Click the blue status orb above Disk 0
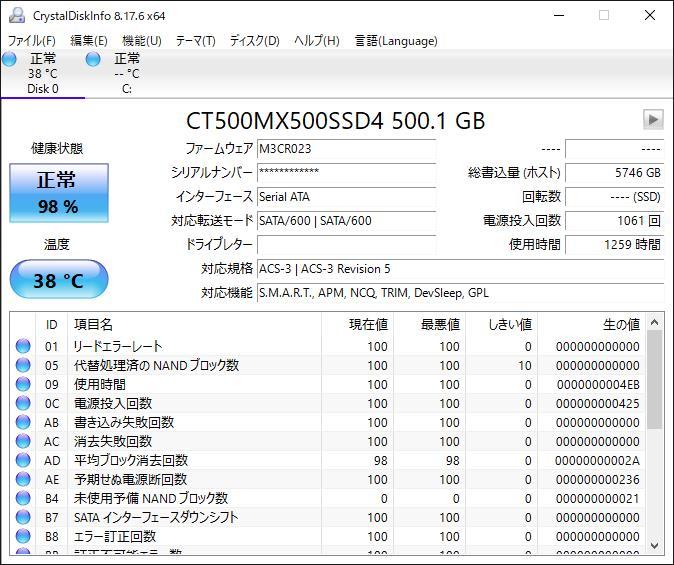 (x=9, y=59)
